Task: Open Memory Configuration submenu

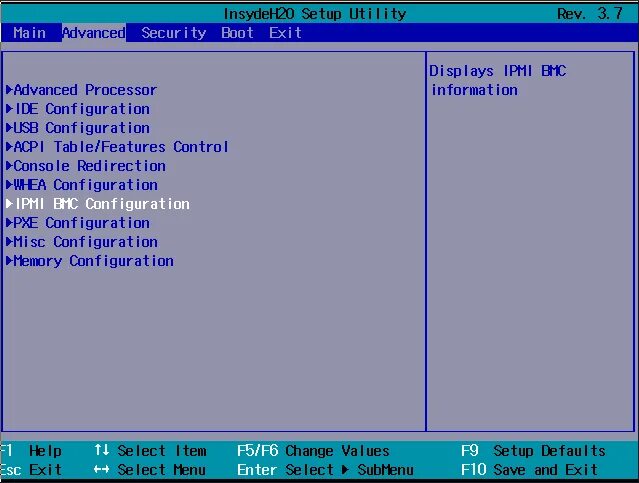Action: 90,261
